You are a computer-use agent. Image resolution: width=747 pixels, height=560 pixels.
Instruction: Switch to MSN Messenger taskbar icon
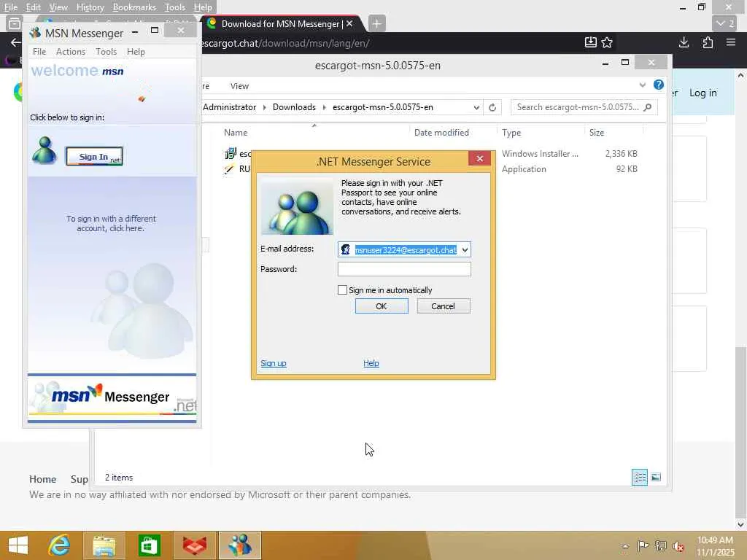(x=240, y=545)
